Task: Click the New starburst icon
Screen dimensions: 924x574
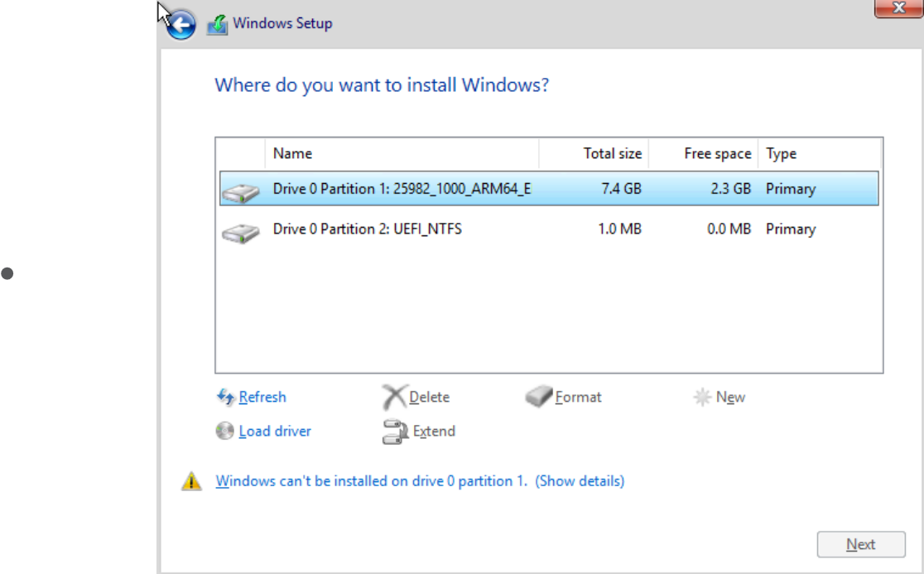Action: click(702, 398)
